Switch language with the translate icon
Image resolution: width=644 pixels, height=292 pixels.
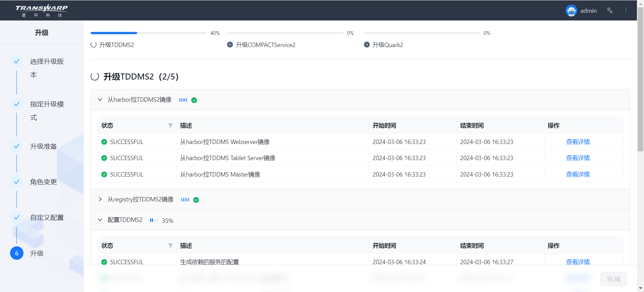pos(609,10)
